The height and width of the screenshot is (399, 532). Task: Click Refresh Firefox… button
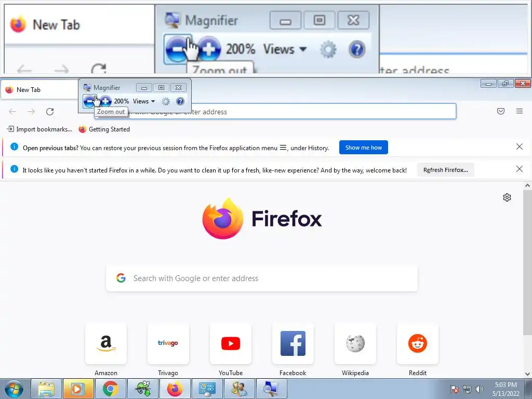click(445, 170)
